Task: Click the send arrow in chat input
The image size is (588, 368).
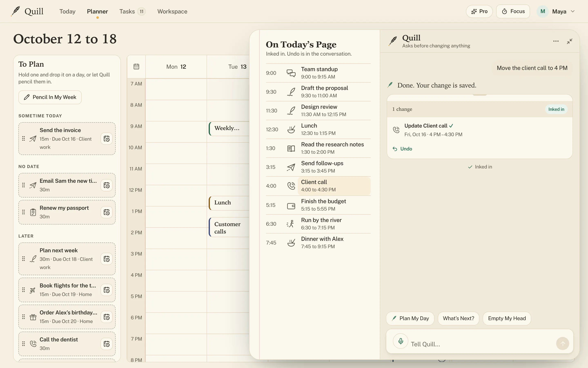Action: click(x=562, y=343)
